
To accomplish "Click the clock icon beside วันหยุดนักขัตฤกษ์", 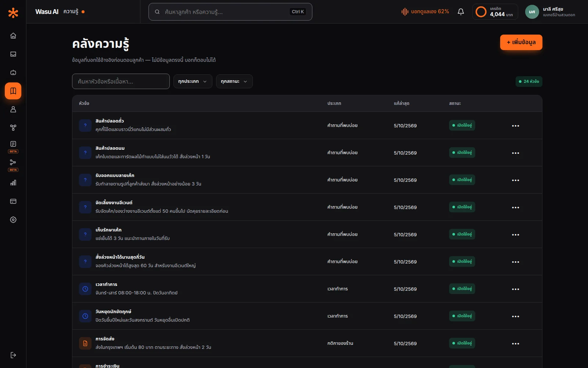I will (x=85, y=316).
